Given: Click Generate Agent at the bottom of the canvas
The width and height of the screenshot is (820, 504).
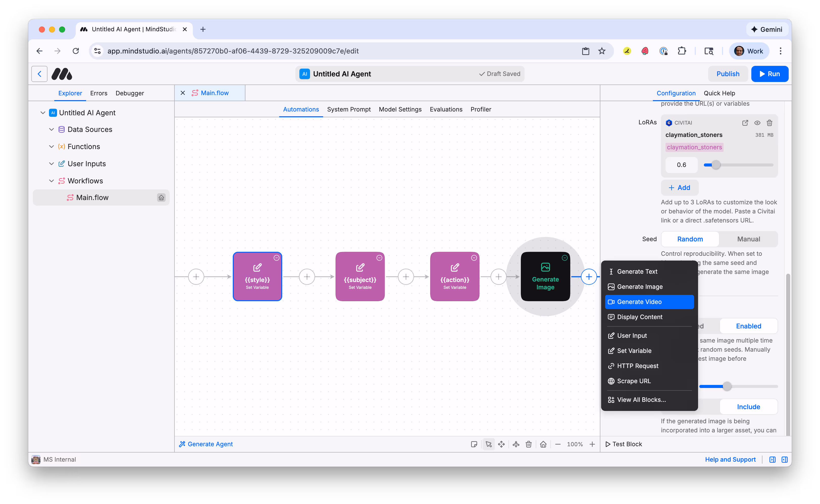Looking at the screenshot, I should pyautogui.click(x=206, y=444).
